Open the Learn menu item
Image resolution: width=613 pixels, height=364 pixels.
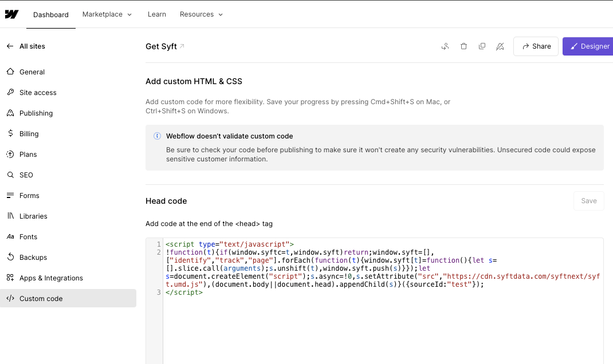tap(156, 14)
